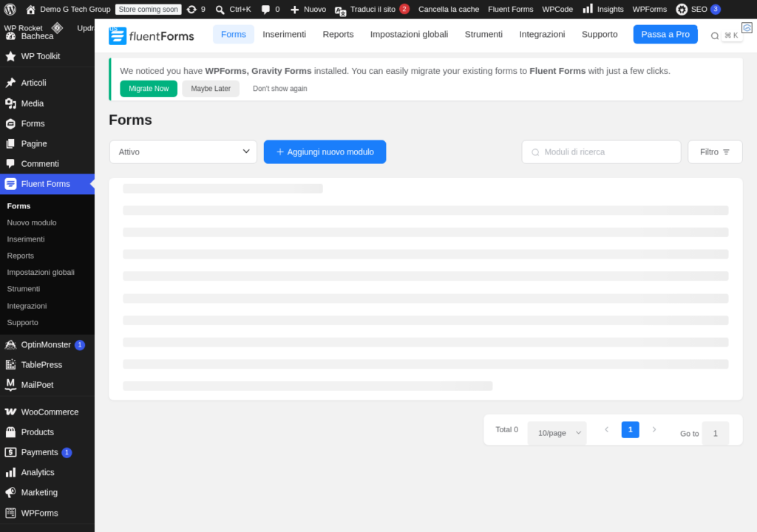Screen dimensions: 757x532
Task: Click the Fluent Forms sidebar icon
Action: pos(10,184)
